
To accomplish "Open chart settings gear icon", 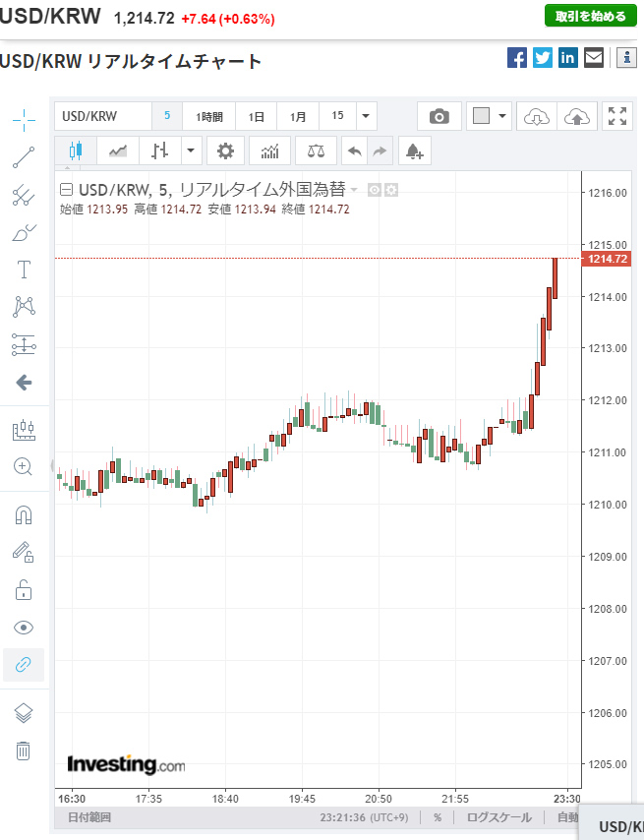I will (225, 150).
